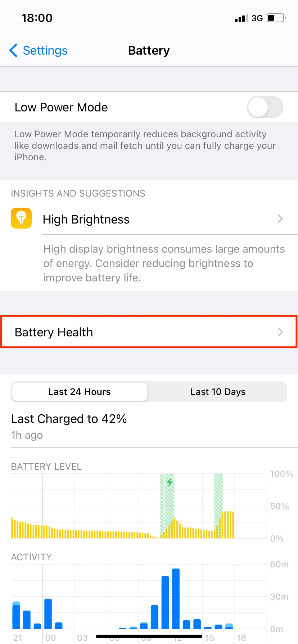Switch to the Last 10 Days tab
The height and width of the screenshot is (644, 298).
point(218,392)
